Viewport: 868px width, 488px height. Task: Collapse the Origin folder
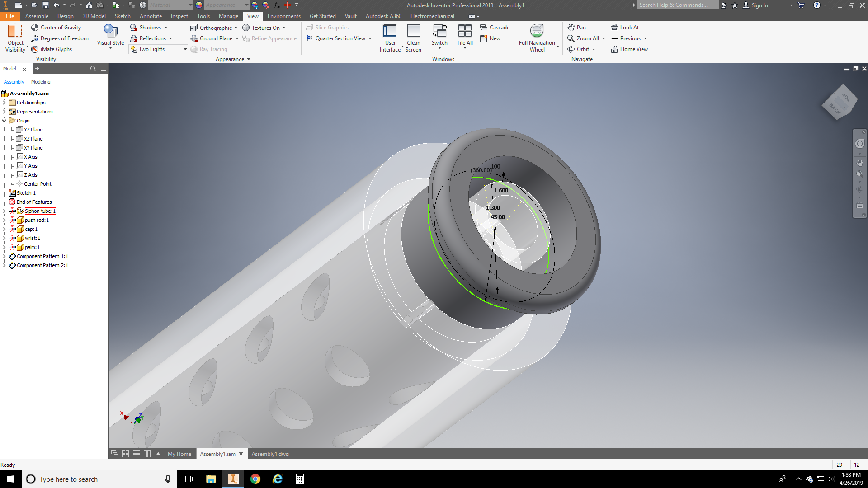click(4, 121)
